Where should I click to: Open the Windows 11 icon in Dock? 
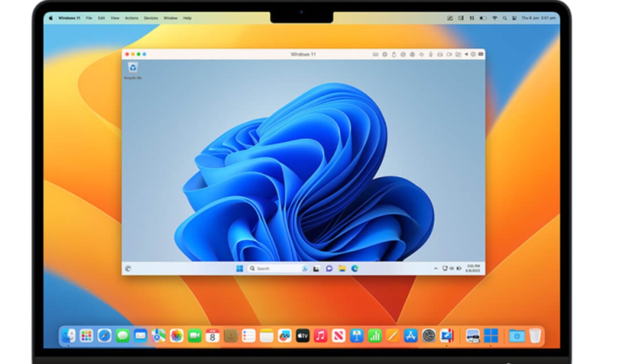[x=490, y=336]
